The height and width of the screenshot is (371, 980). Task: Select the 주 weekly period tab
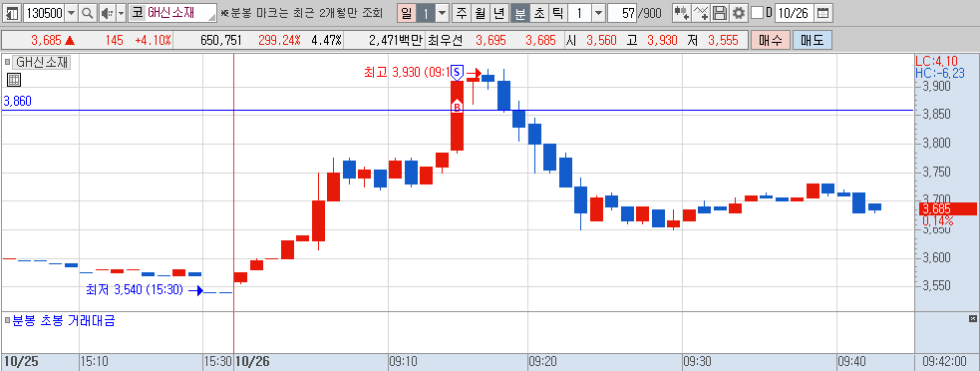(462, 13)
